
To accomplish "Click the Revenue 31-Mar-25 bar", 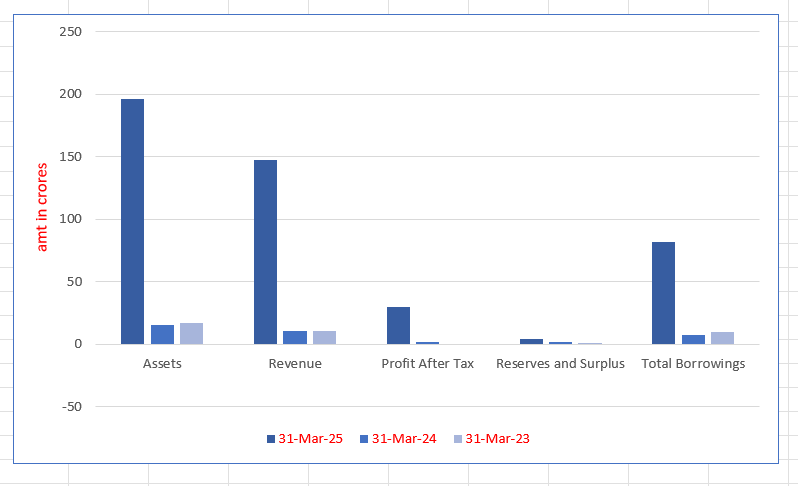I will click(265, 252).
